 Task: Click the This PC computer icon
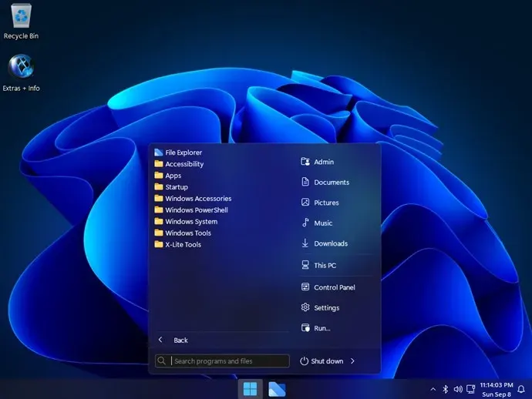pos(305,265)
